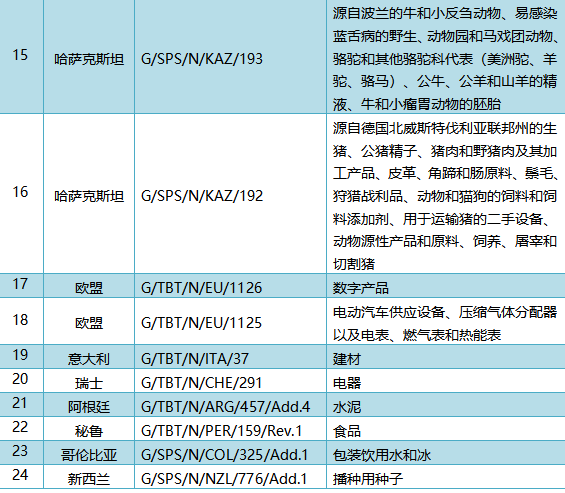The width and height of the screenshot is (565, 493).
Task: Select product text 数字产品
Action: 361,288
